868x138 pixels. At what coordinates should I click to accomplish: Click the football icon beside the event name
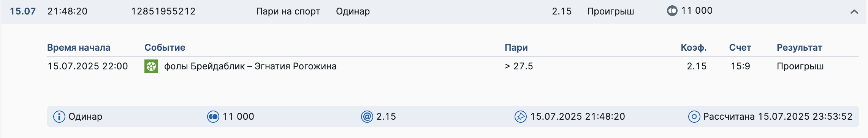click(x=151, y=66)
